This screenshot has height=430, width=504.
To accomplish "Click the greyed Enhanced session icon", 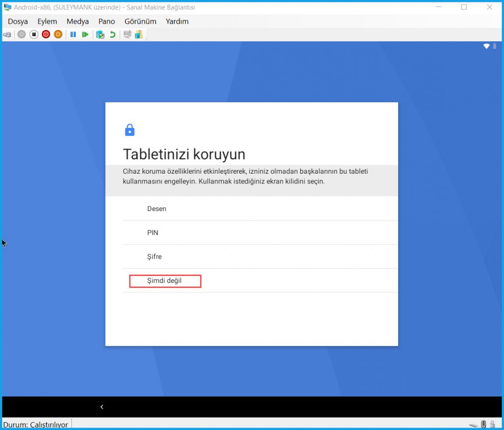I will coord(127,34).
